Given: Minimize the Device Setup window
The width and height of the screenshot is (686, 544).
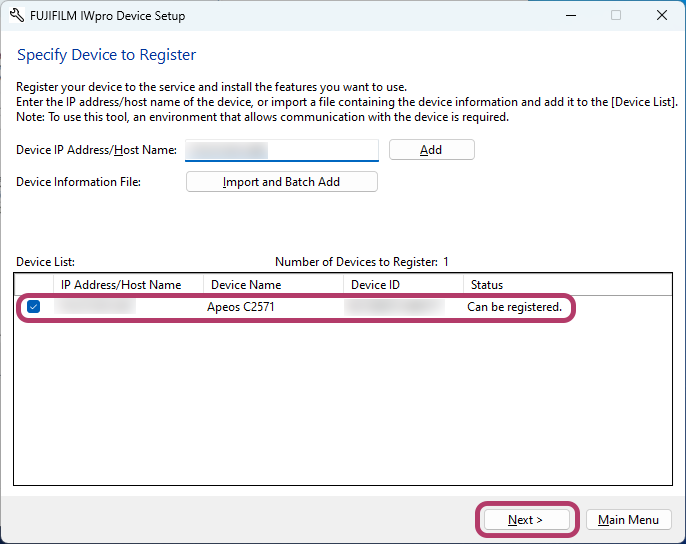Looking at the screenshot, I should pyautogui.click(x=570, y=15).
